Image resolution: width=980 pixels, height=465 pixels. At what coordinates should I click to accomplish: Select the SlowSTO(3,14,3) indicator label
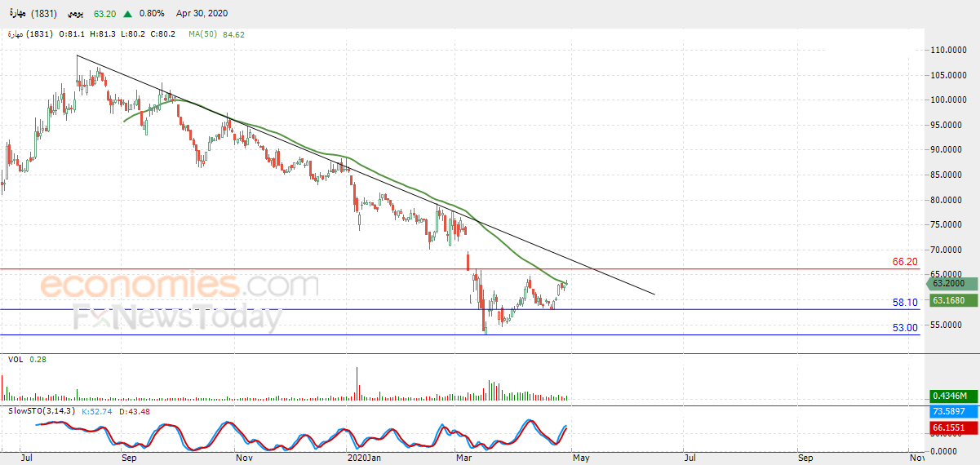point(40,410)
